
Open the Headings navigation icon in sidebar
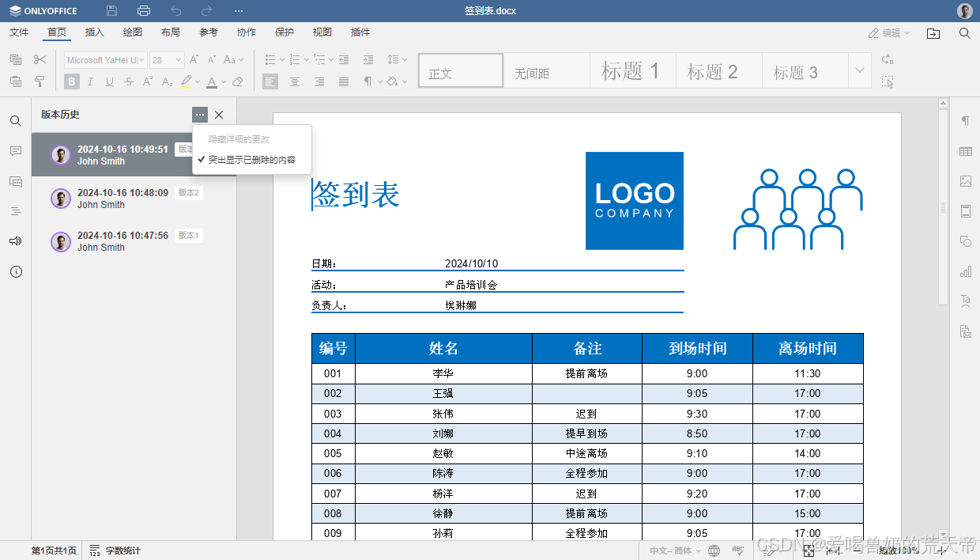pyautogui.click(x=16, y=211)
